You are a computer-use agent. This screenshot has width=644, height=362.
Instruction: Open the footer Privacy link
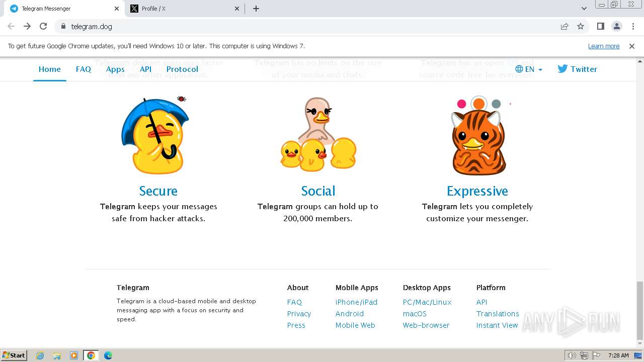pyautogui.click(x=299, y=314)
